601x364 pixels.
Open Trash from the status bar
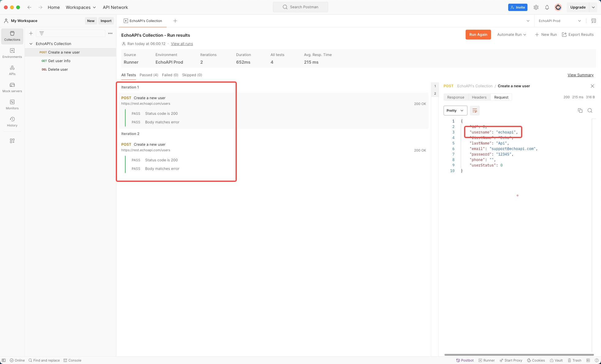coord(575,360)
